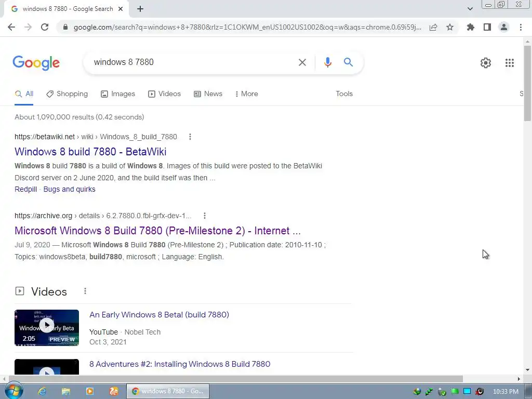Open the Bugs and quirks sitelink
Image resolution: width=532 pixels, height=399 pixels.
tap(69, 189)
